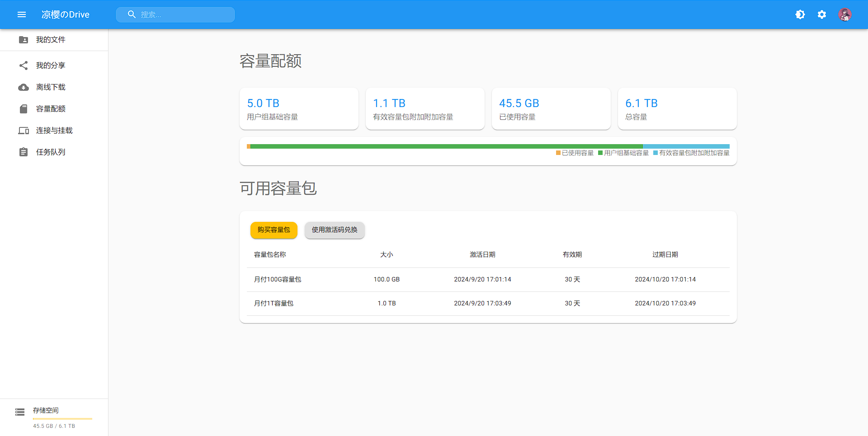Open the hamburger navigation menu
The height and width of the screenshot is (436, 868).
pos(22,14)
